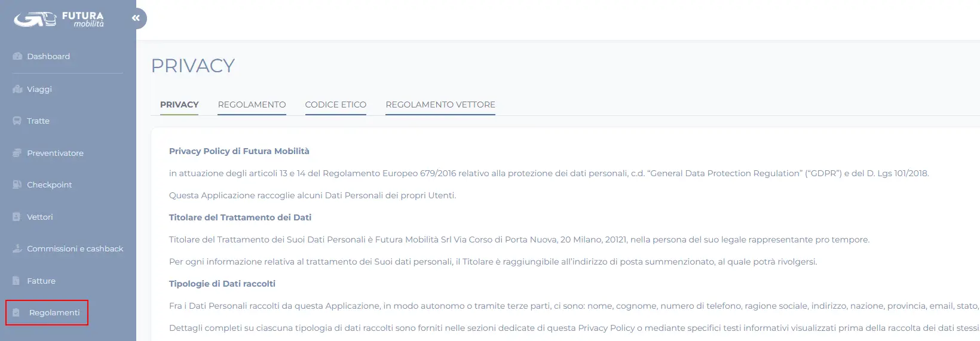
Task: Click 'Tipologie di Dati raccolti' heading
Action: tap(222, 284)
